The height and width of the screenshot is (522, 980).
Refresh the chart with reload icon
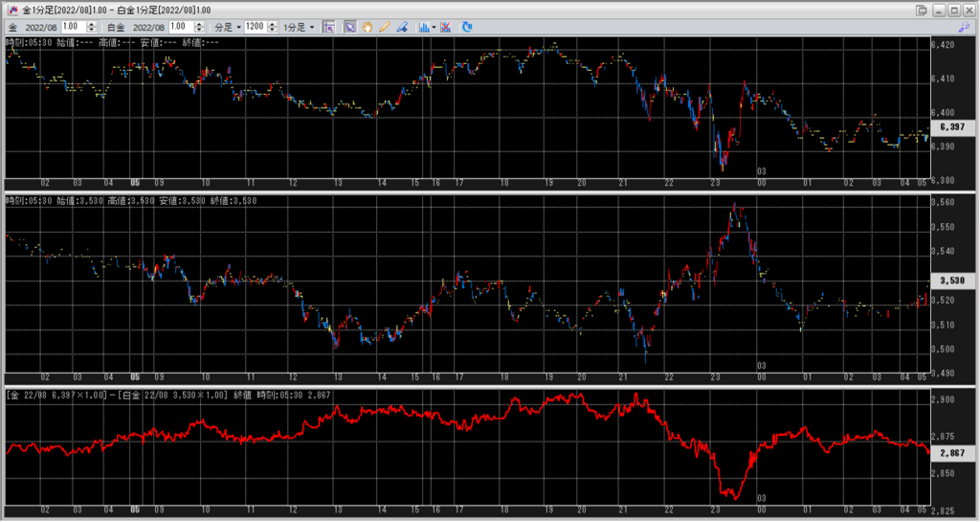(467, 27)
